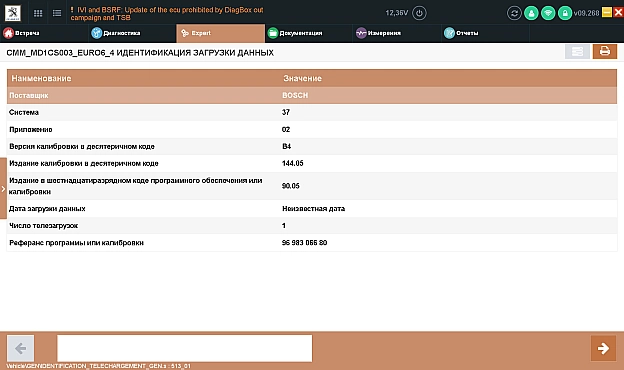Open the Отчеты tab
The image size is (624, 370).
click(486, 33)
